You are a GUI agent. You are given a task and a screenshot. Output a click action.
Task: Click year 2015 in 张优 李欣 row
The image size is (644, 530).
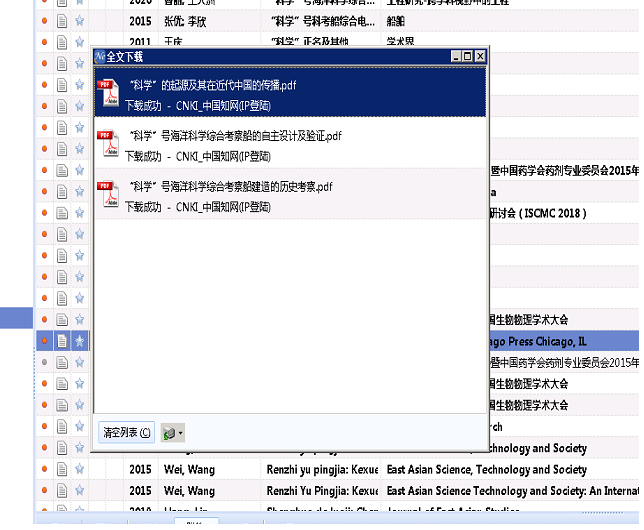(140, 21)
